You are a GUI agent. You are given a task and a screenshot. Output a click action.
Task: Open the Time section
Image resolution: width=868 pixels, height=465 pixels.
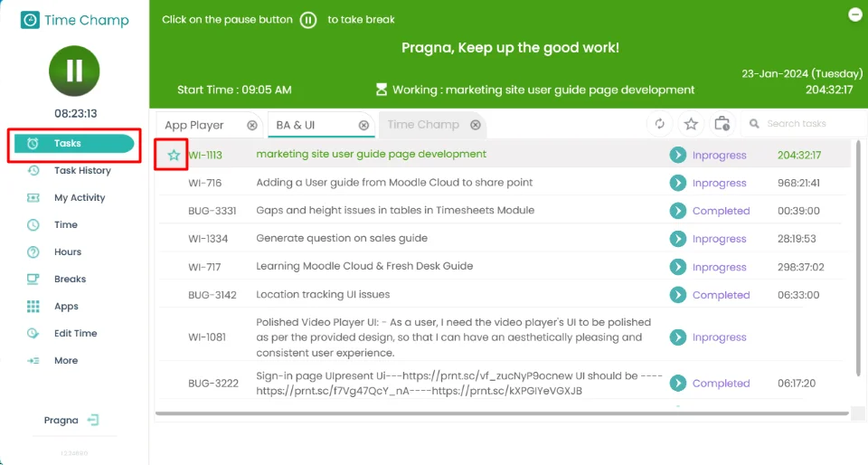coord(66,224)
